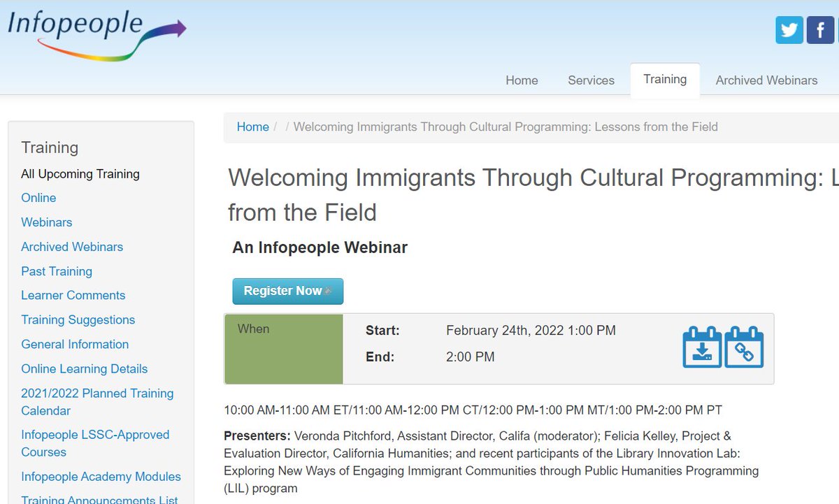
Task: Open Infopeople Academy Modules link
Action: point(101,476)
